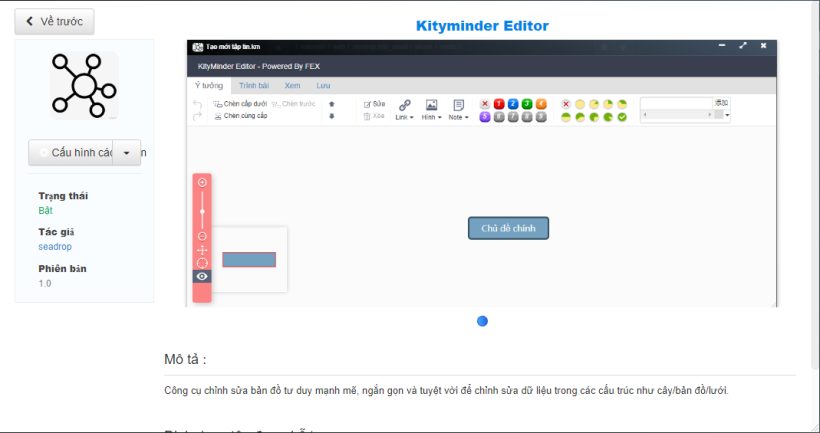The image size is (820, 433).
Task: Go back with Về trước button
Action: pos(54,21)
